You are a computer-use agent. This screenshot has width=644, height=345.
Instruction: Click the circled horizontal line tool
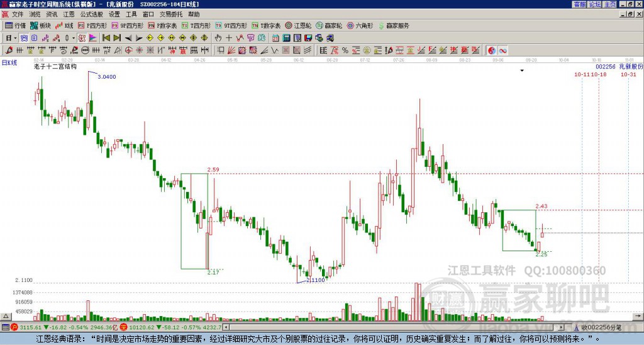point(85,50)
